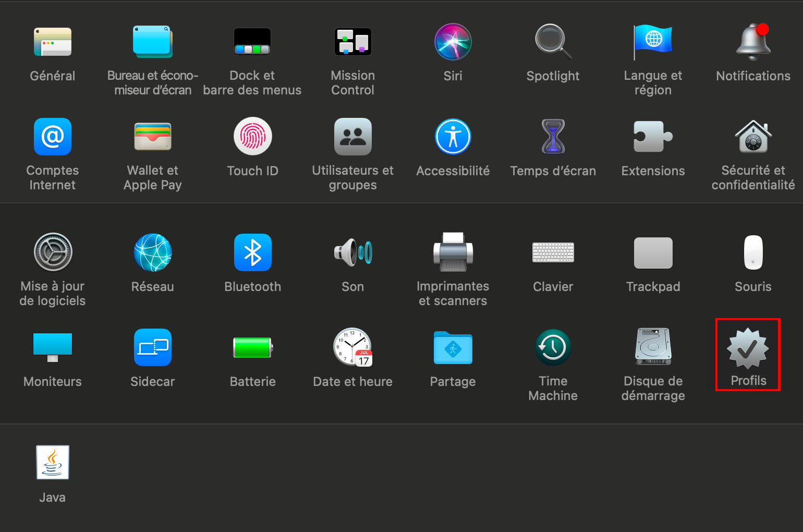The width and height of the screenshot is (803, 532).
Task: Open Touch ID settings
Action: point(252,137)
